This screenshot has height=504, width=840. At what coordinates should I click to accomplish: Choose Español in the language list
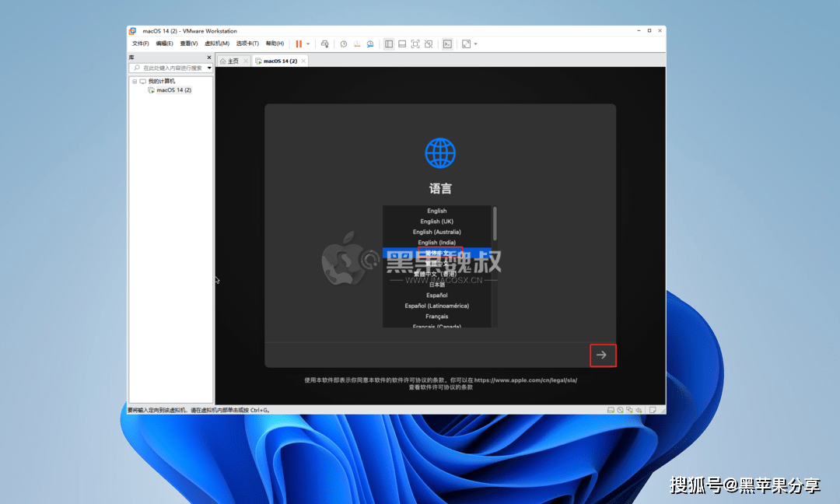tap(436, 295)
